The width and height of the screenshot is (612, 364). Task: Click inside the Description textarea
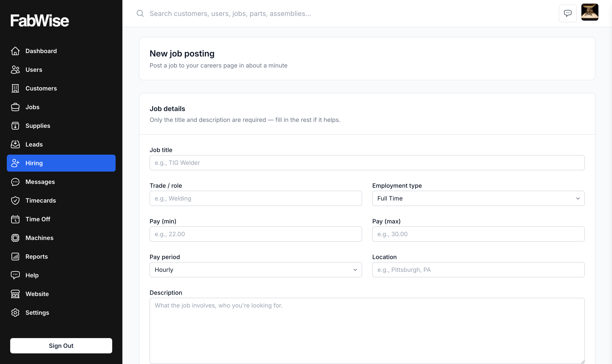pyautogui.click(x=367, y=331)
